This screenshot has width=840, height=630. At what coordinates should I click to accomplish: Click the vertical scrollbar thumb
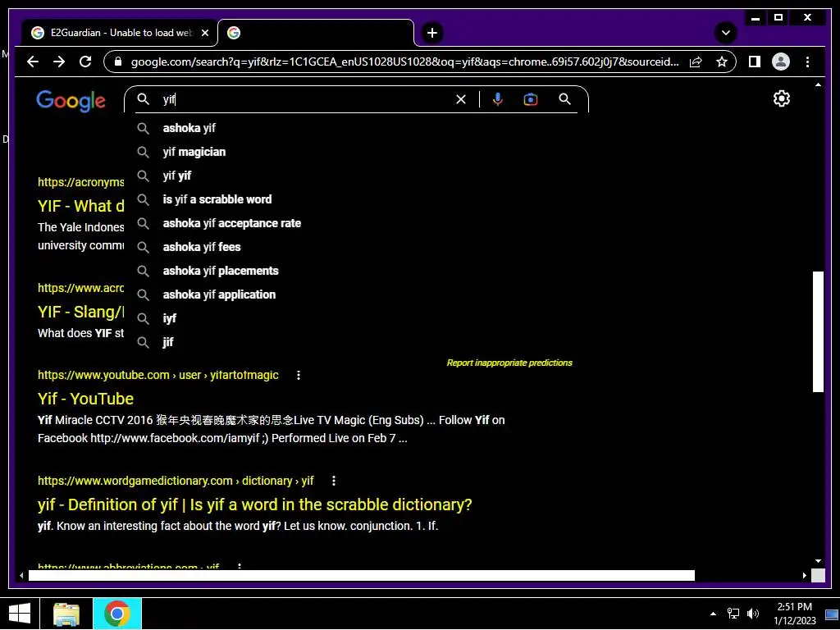click(818, 331)
